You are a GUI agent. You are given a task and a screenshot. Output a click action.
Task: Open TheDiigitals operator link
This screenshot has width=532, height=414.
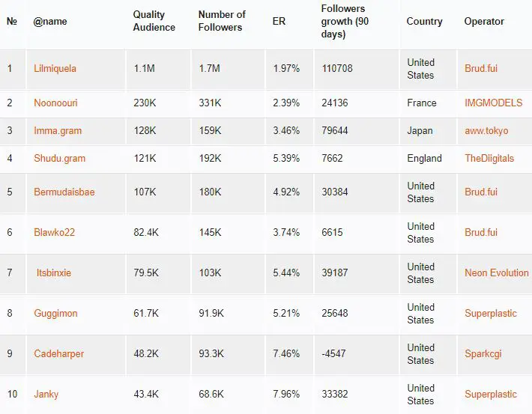tap(490, 159)
